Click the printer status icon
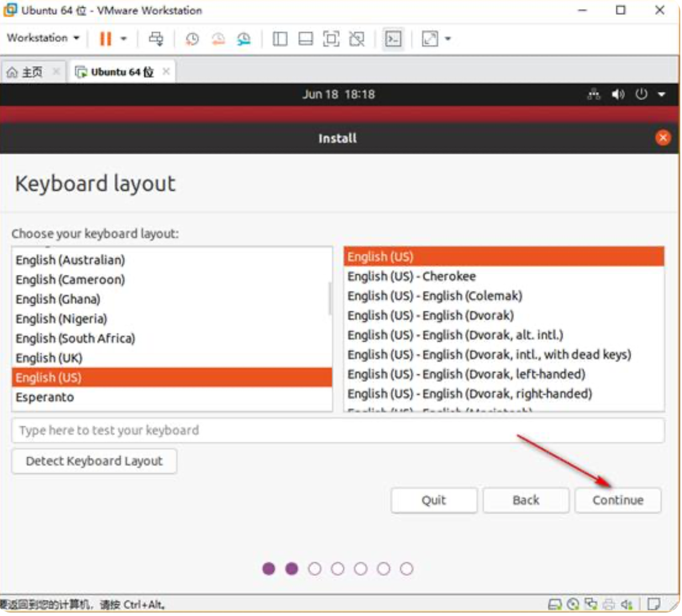Viewport: 682px width, 616px height. tap(609, 604)
